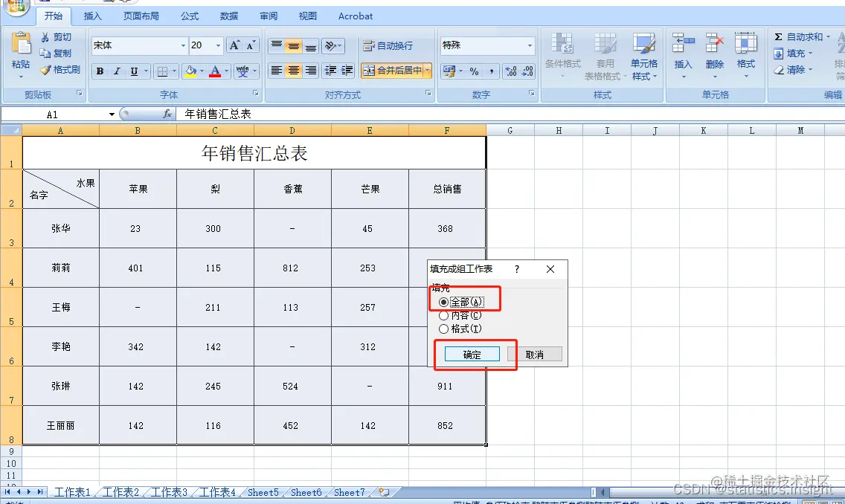Click the percent style button
This screenshot has width=845, height=504.
pos(475,71)
